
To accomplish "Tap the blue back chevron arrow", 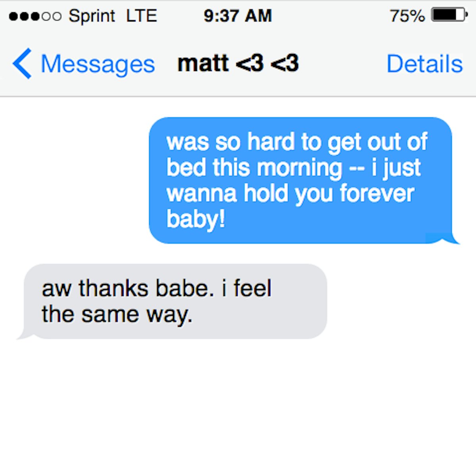I will pos(22,63).
